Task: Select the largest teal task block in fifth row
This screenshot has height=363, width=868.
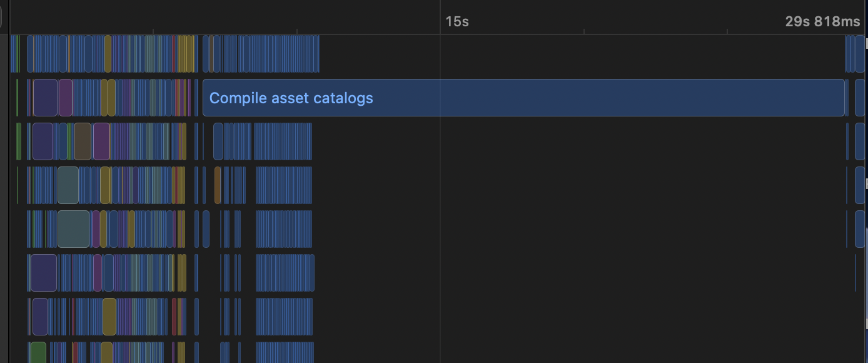Action: 73,229
